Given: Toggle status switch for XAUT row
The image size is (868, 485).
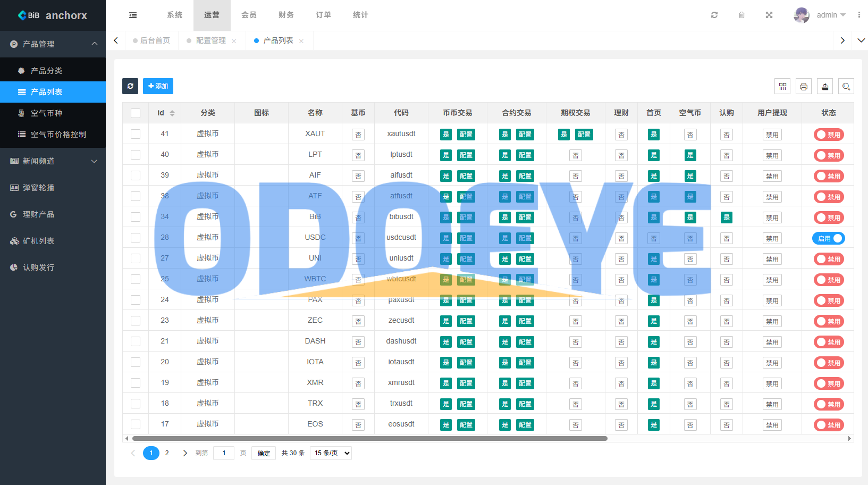Looking at the screenshot, I should (x=828, y=135).
